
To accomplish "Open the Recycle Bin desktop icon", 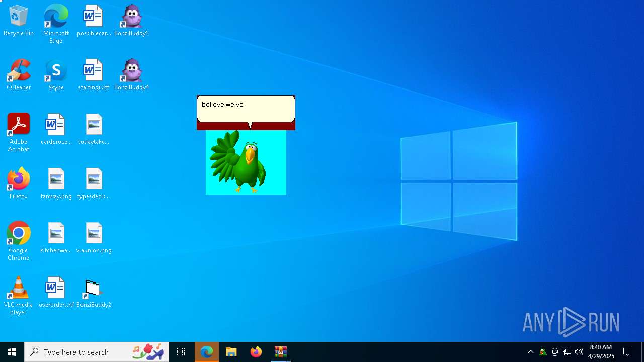I will point(19,21).
